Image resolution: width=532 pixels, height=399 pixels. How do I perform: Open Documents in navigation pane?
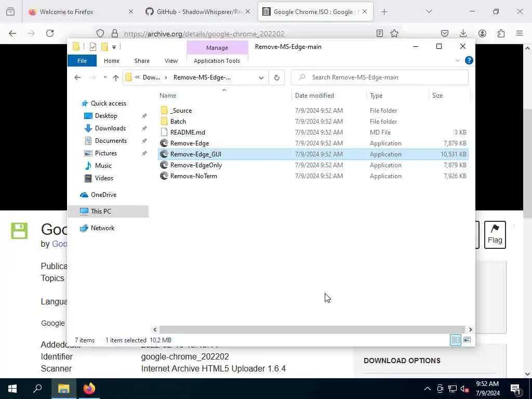tap(111, 141)
